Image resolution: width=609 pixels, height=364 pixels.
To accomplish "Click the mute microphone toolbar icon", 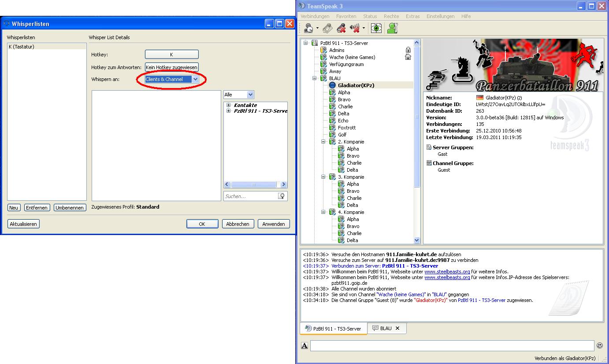I will click(341, 28).
